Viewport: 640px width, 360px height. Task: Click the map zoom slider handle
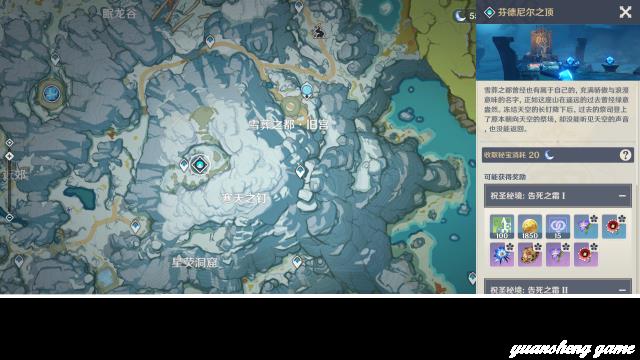9,156
